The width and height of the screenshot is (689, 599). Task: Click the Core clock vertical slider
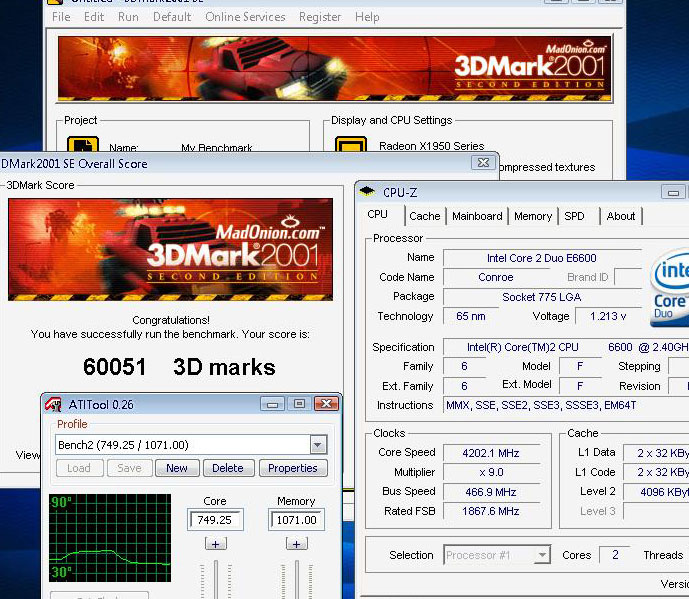click(x=216, y=579)
